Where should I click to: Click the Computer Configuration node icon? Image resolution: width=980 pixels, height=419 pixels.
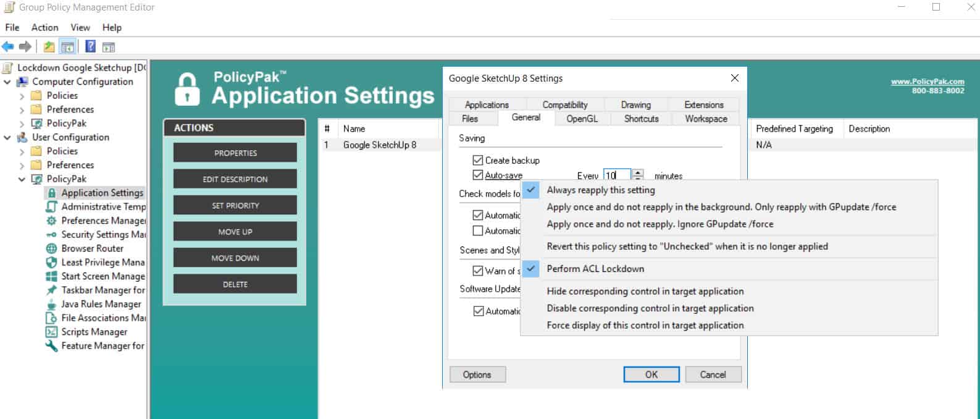[x=22, y=82]
